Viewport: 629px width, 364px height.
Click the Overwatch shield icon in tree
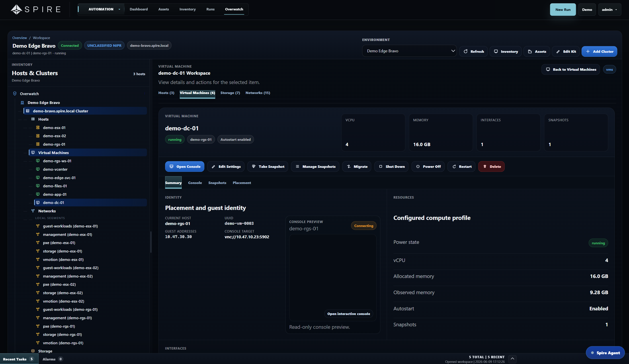coord(15,94)
